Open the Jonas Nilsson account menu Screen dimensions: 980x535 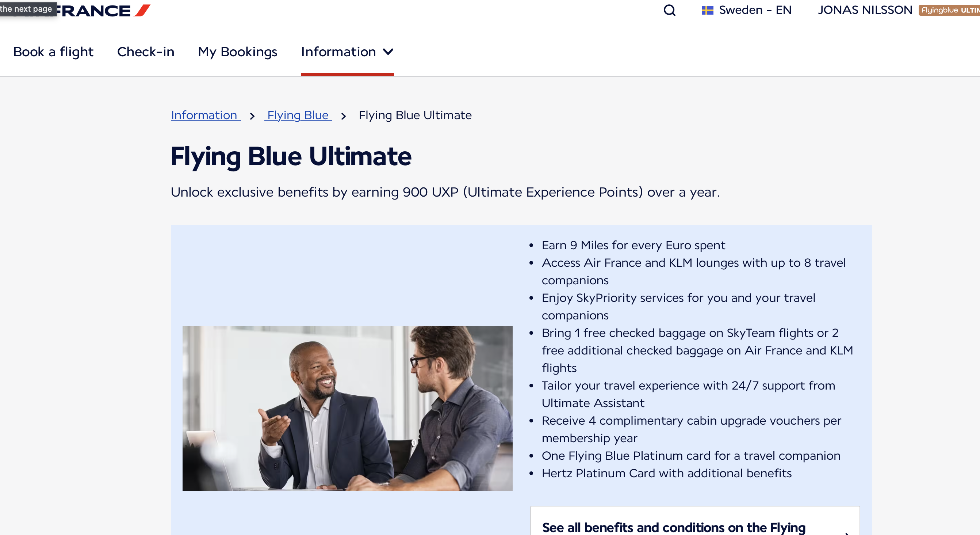pos(865,10)
